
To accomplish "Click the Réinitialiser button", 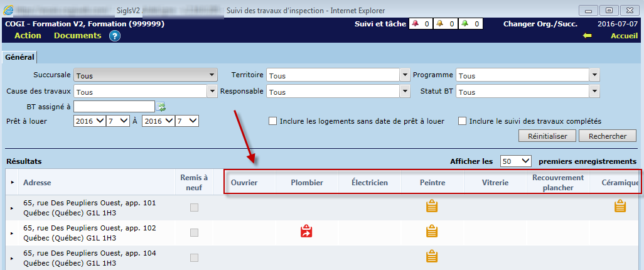I will [x=547, y=136].
